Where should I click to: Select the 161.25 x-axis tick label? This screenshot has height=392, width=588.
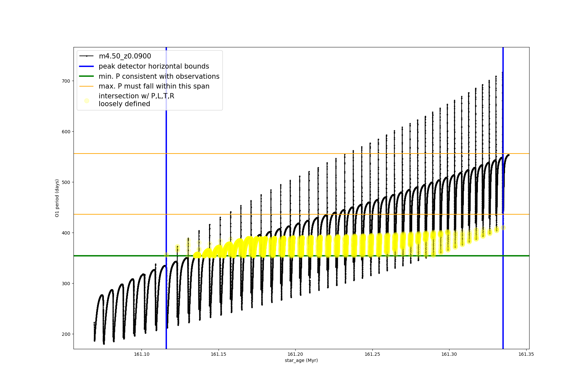pyautogui.click(x=372, y=354)
